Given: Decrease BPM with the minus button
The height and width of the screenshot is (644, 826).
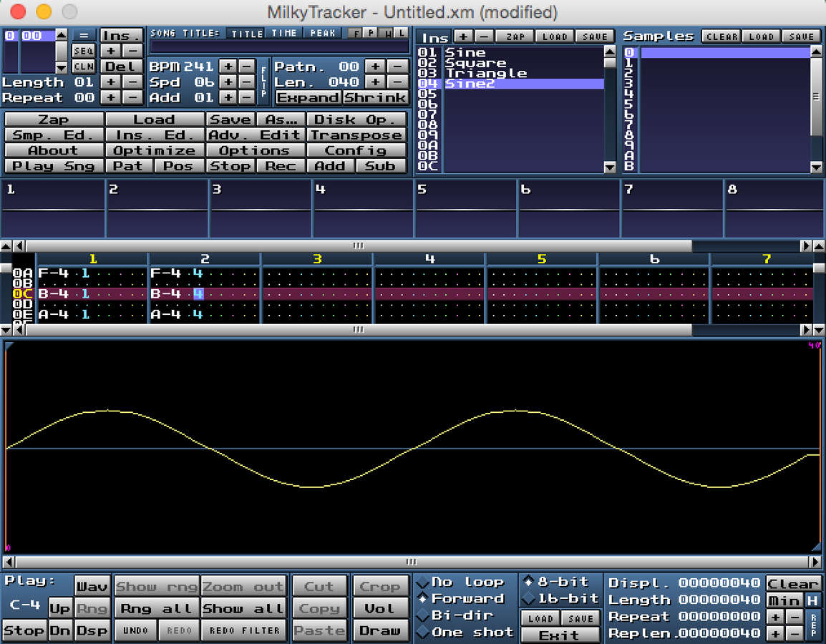Looking at the screenshot, I should point(246,67).
